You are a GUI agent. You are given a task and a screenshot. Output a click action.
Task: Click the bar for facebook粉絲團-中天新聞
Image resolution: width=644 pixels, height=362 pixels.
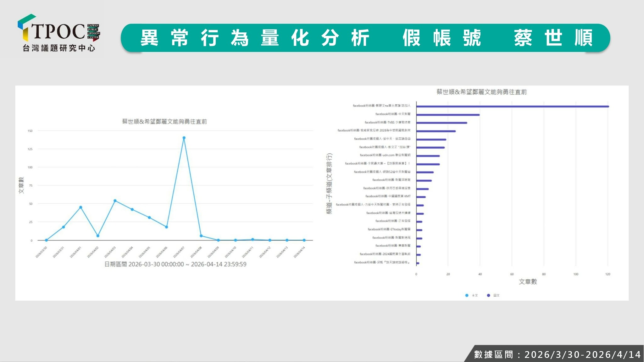[x=448, y=115]
